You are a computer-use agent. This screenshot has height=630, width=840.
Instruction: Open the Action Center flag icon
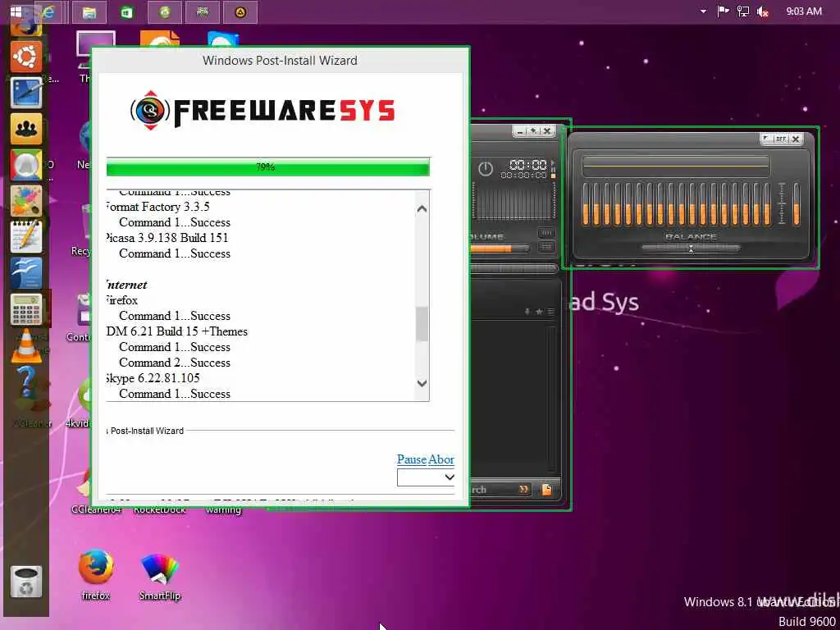click(723, 11)
